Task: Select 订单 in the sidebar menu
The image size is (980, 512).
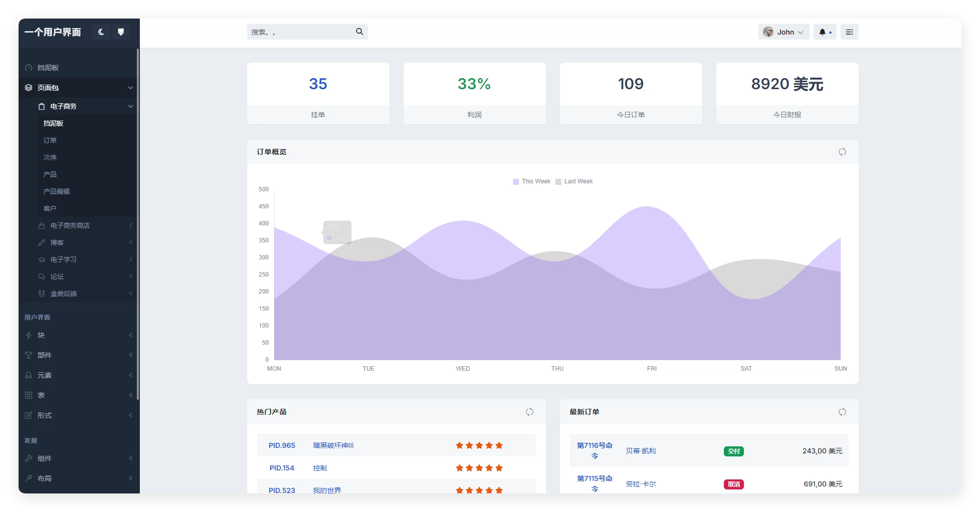Action: point(50,140)
